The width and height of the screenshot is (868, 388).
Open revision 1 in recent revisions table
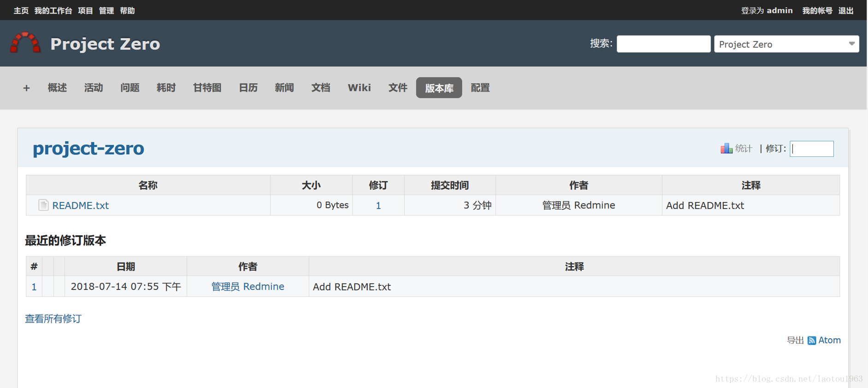(34, 287)
